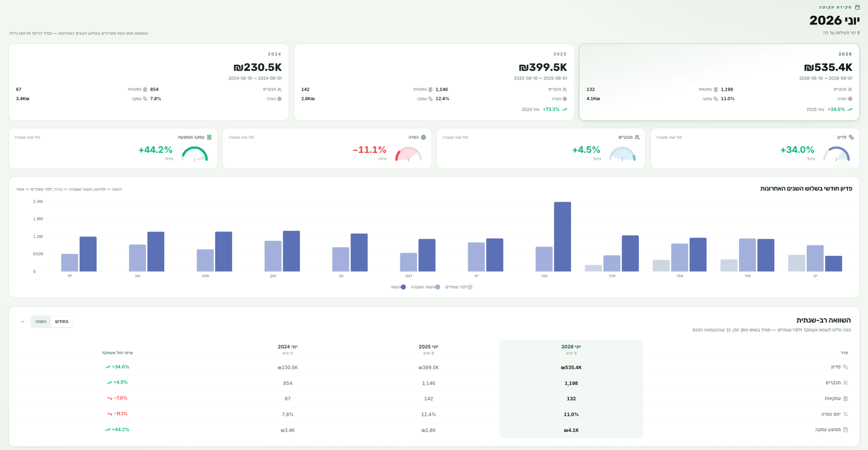The image size is (868, 450).
Task: Click the visitors icon on the מבקרים card
Action: coord(637,137)
